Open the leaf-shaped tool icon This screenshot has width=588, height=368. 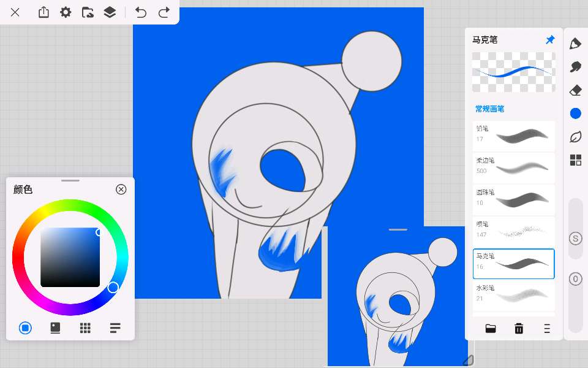(x=575, y=137)
